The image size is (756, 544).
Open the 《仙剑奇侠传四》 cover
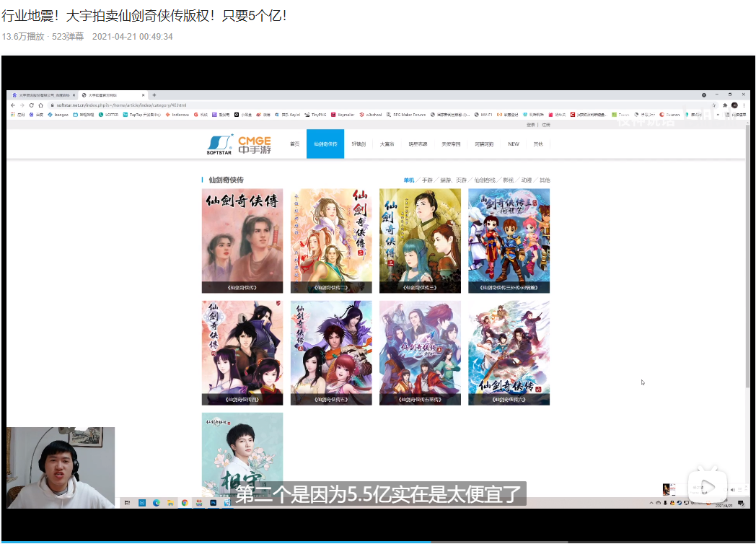click(242, 353)
